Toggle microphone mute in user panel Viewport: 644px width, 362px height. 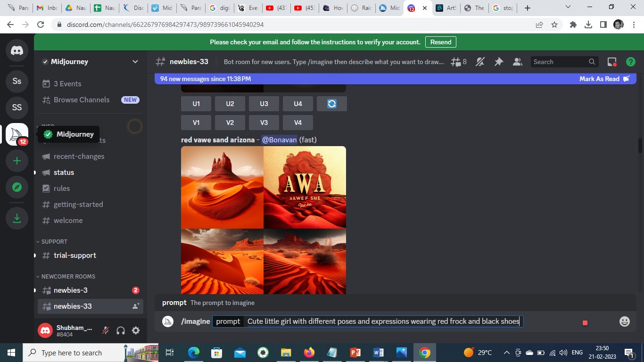106,330
